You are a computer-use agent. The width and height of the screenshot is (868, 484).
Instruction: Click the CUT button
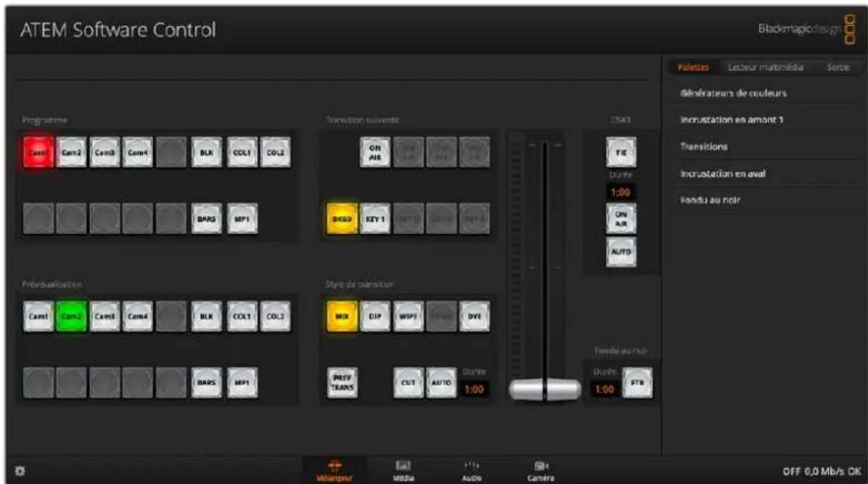tap(408, 382)
